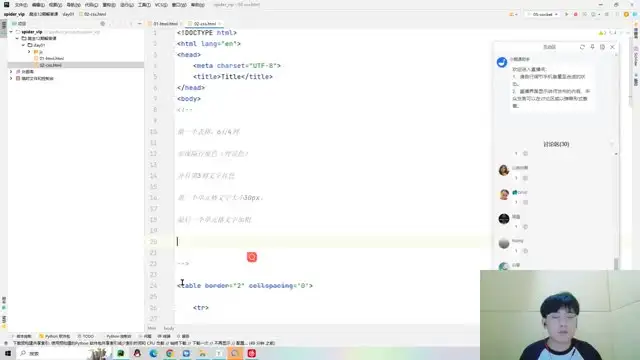This screenshot has width=640, height=360.
Task: Click the Windows Start button
Action: [8, 353]
